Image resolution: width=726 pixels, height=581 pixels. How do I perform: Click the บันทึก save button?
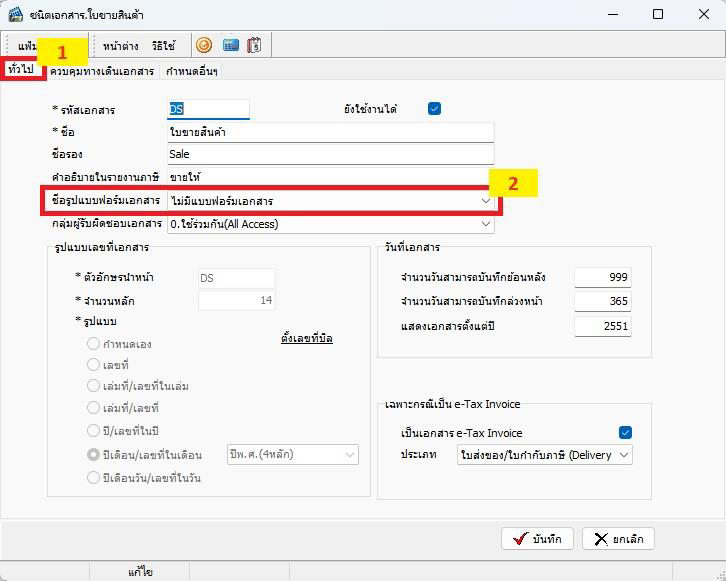[537, 539]
